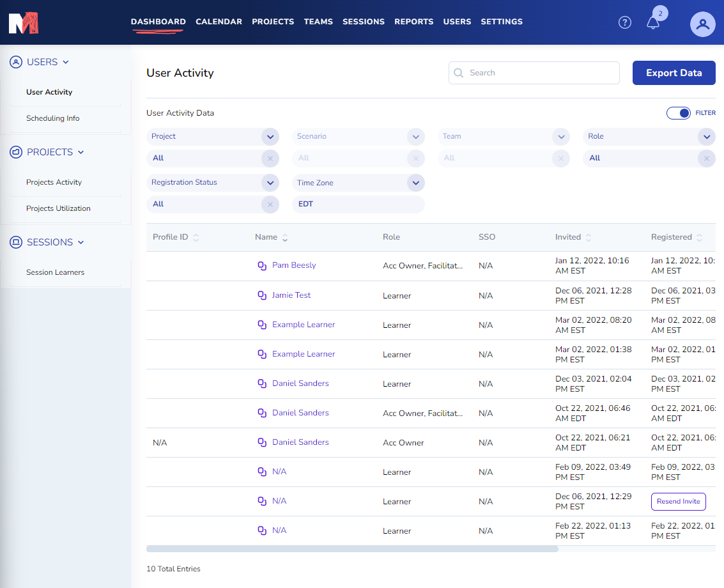Image resolution: width=724 pixels, height=588 pixels.
Task: Click the home logo in top-left corner
Action: tap(24, 23)
